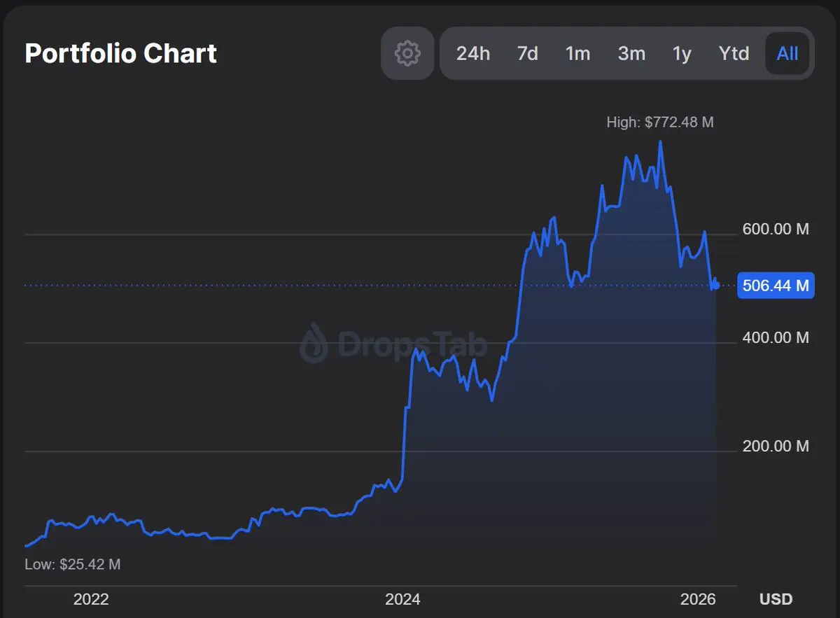This screenshot has width=840, height=618.
Task: Click the Low: $25.42 M label
Action: coord(73,564)
